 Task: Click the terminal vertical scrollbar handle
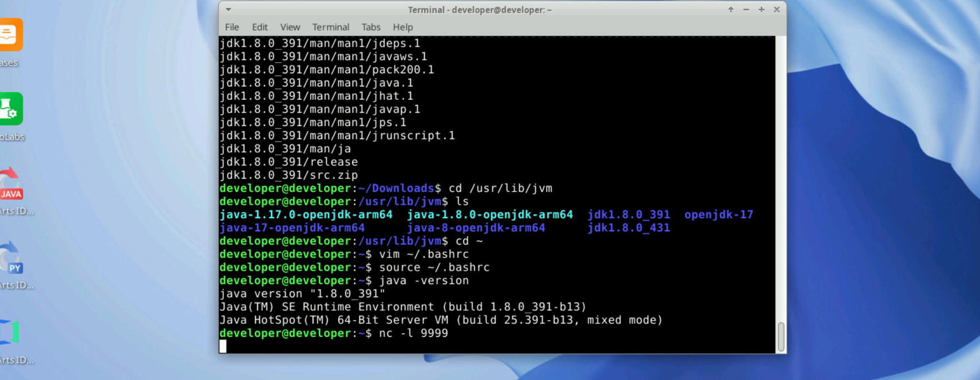click(781, 337)
